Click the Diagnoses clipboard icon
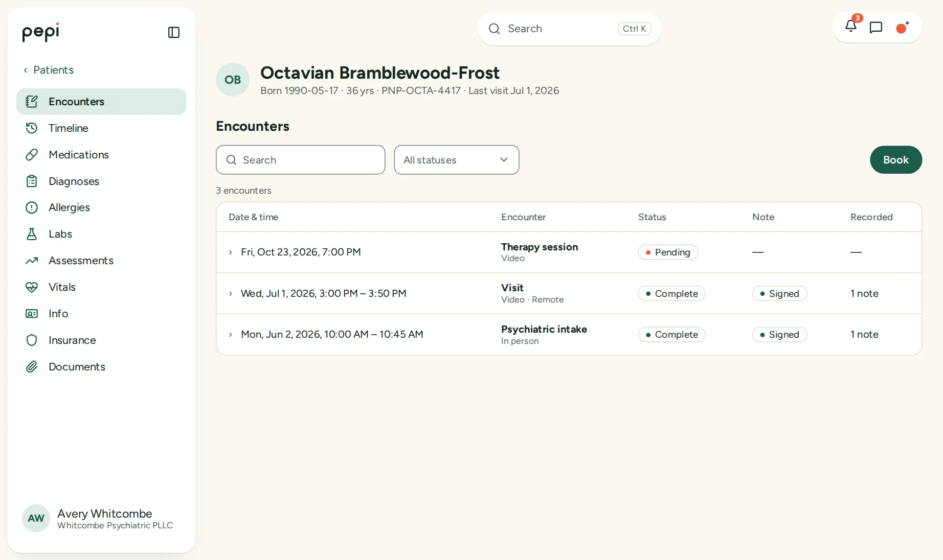943x560 pixels. pos(32,181)
